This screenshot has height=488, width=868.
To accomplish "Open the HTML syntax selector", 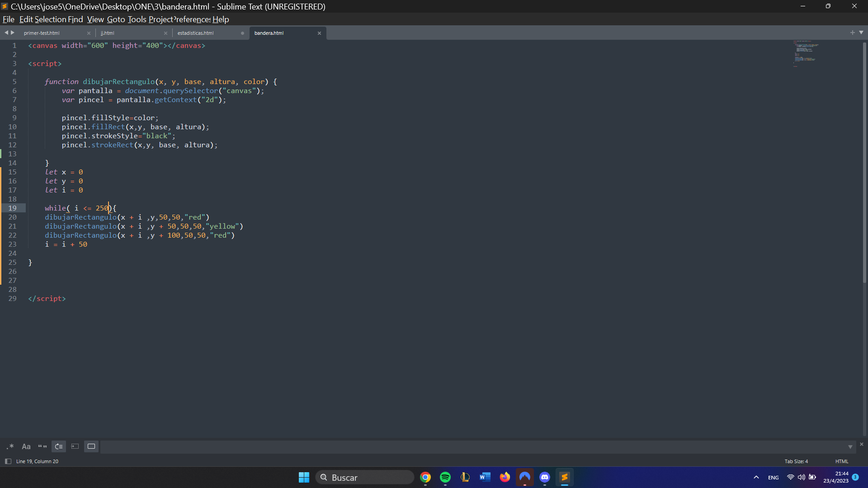I will coord(842,461).
